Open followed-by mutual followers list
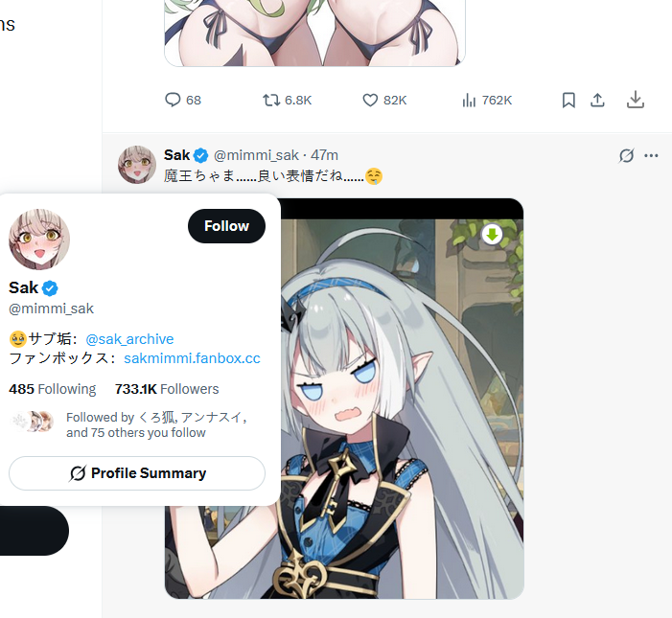The image size is (672, 618). pos(156,424)
